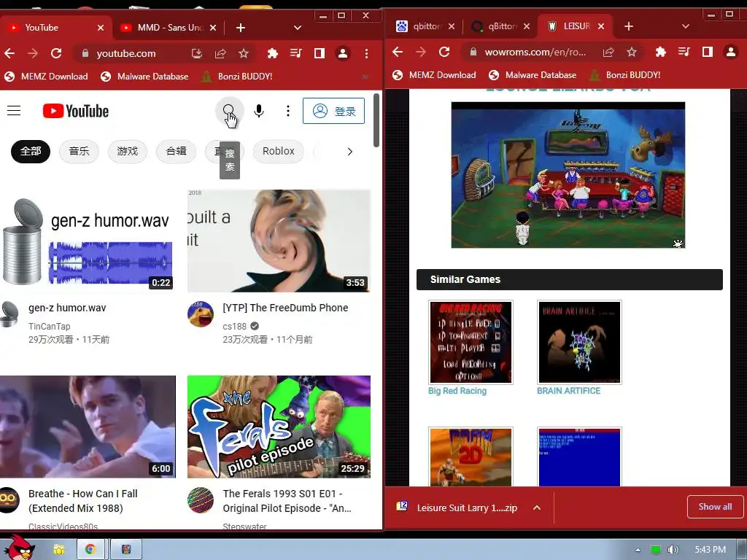Open the TinCanTap channel link
747x560 pixels.
[49, 326]
